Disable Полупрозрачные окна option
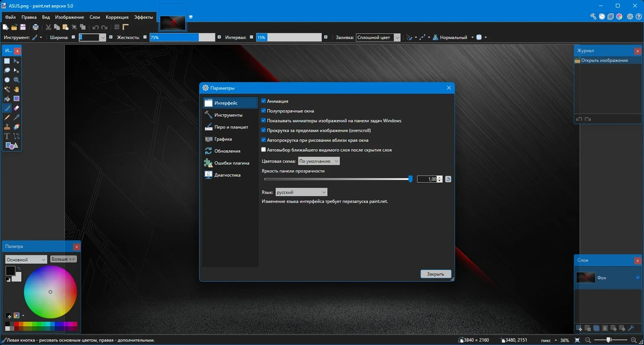Screen dimensions: 644x345 (x=264, y=111)
